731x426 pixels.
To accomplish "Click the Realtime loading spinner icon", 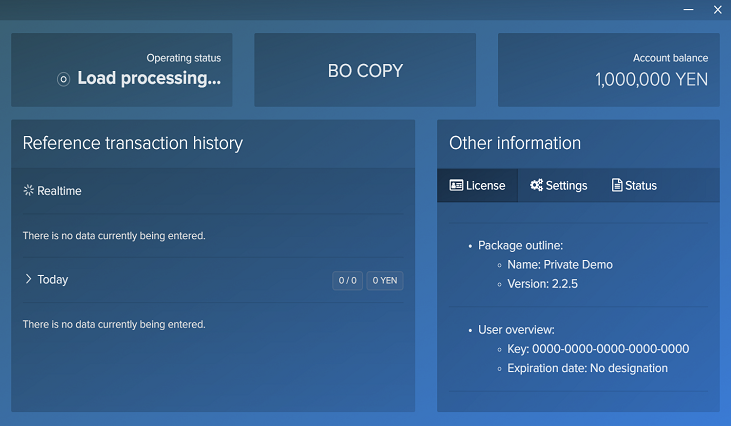I will point(29,190).
